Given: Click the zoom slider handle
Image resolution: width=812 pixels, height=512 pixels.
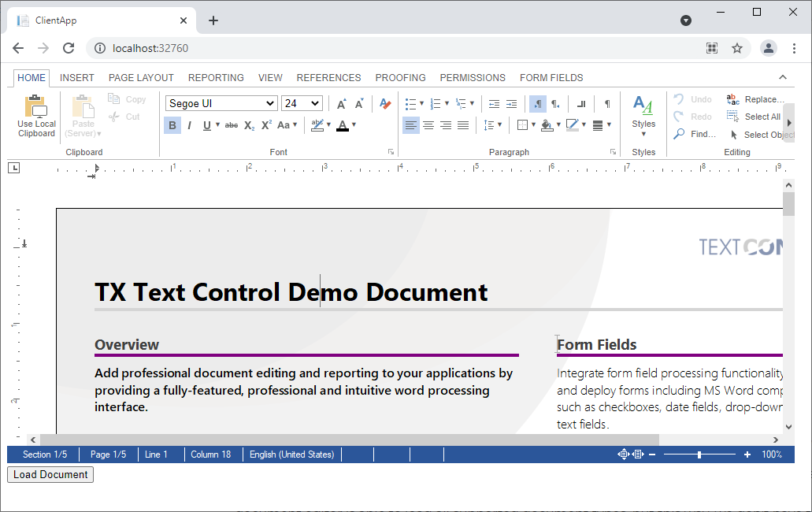Looking at the screenshot, I should pos(699,454).
